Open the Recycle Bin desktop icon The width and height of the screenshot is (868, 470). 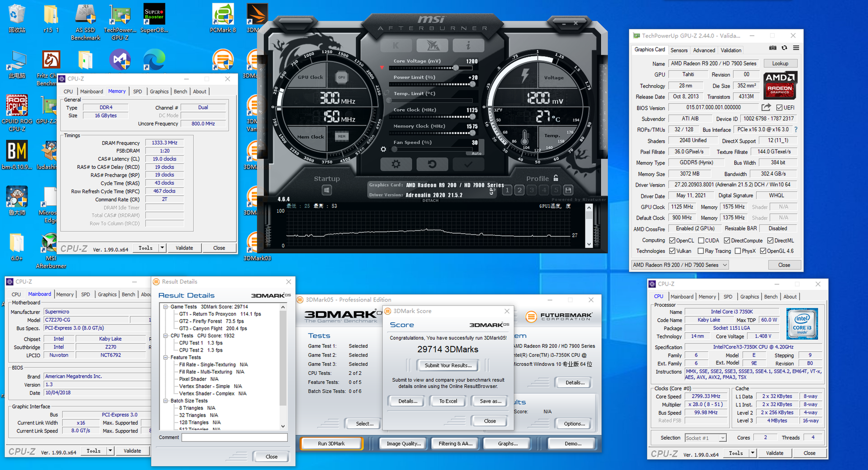click(x=17, y=19)
